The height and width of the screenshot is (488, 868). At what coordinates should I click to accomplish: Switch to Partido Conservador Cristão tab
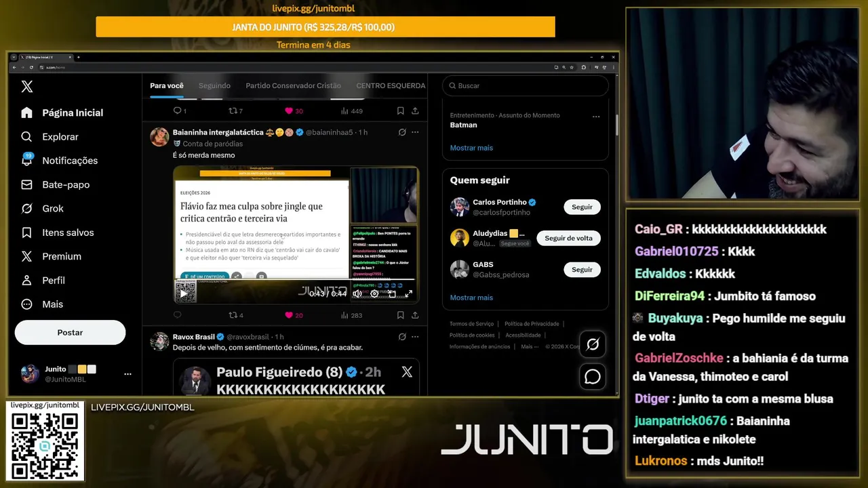(294, 85)
